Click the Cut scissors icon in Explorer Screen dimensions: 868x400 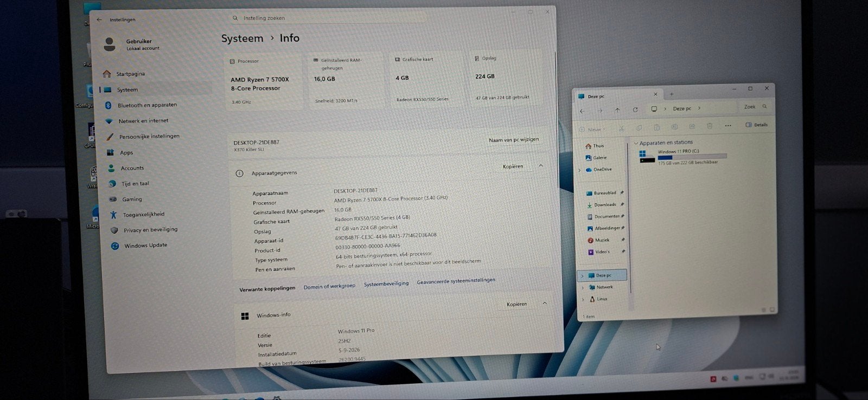click(x=621, y=128)
